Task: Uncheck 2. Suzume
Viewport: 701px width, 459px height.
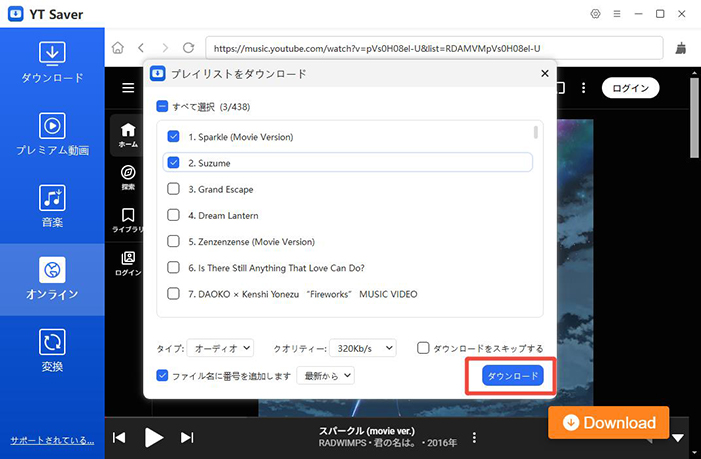Action: [x=173, y=163]
